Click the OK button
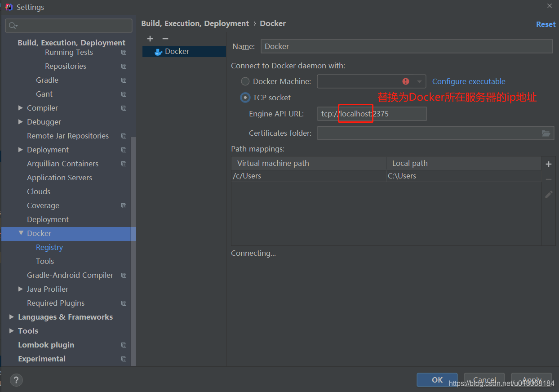This screenshot has width=559, height=392. (437, 380)
